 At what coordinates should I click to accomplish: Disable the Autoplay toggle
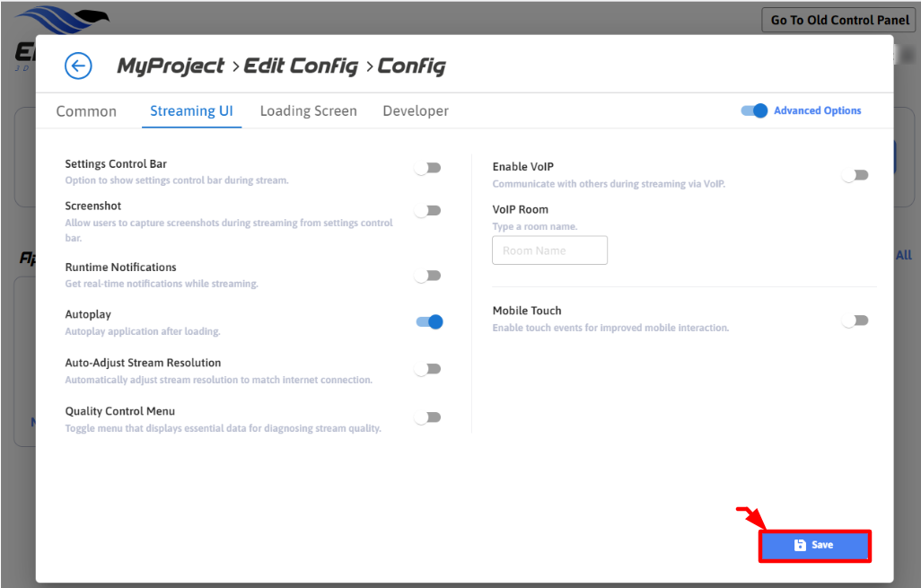pos(429,321)
